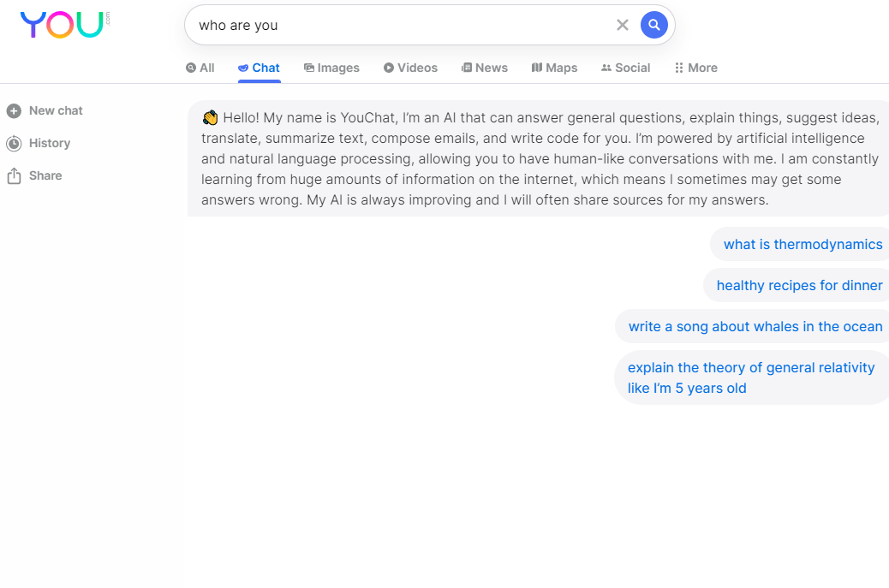
Task: Switch to the News tab
Action: (x=485, y=68)
